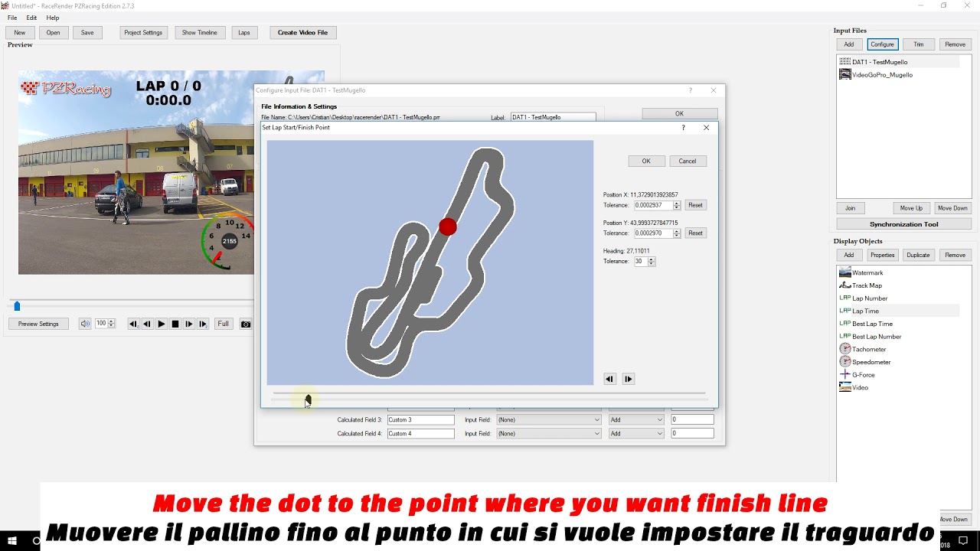Step back one frame in preview

click(x=147, y=324)
